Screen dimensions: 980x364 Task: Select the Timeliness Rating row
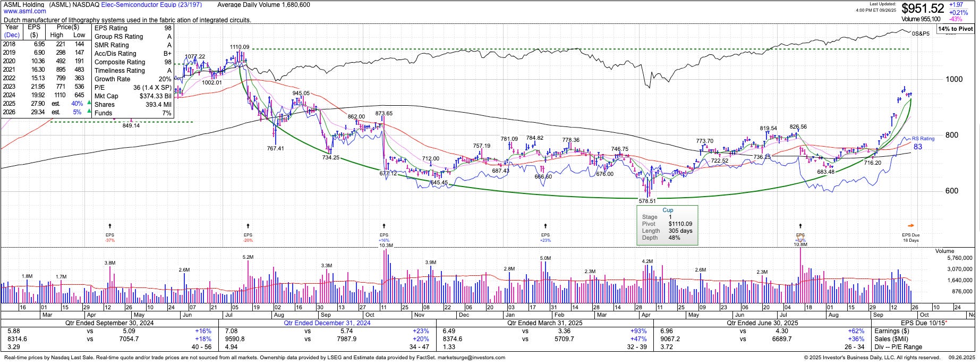[133, 71]
